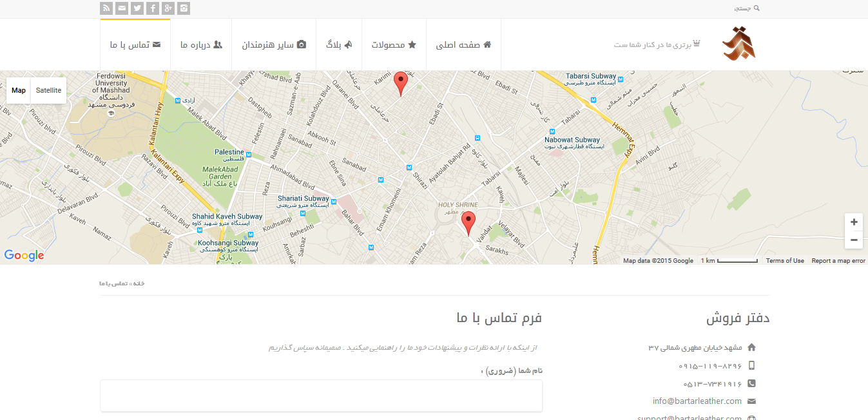Open the Facebook social icon
Viewport: 868px width, 420px height.
coord(153,8)
